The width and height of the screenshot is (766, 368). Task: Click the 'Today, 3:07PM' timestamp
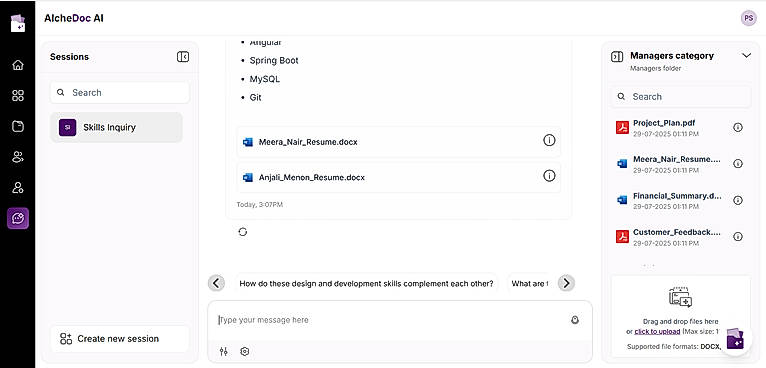[x=259, y=205]
